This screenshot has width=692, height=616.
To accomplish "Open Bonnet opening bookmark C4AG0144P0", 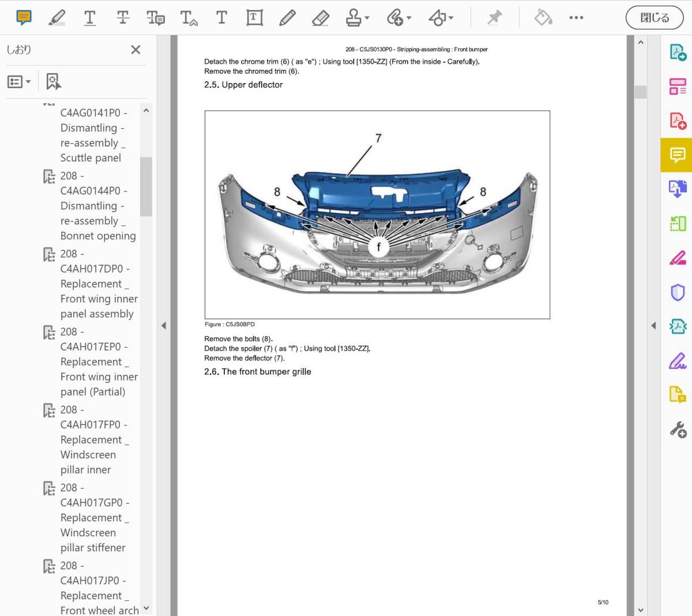I will tap(98, 206).
